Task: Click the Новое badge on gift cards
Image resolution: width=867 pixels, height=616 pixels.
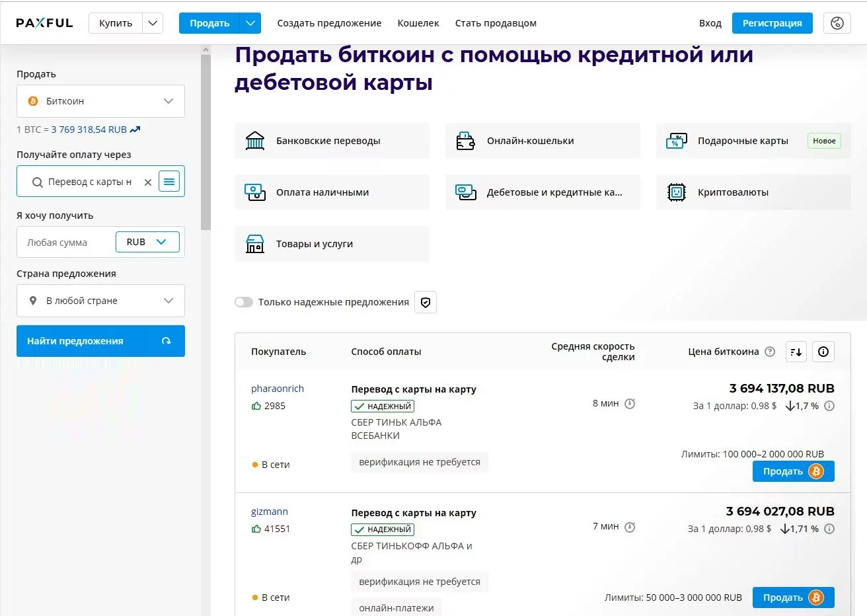Action: point(824,141)
